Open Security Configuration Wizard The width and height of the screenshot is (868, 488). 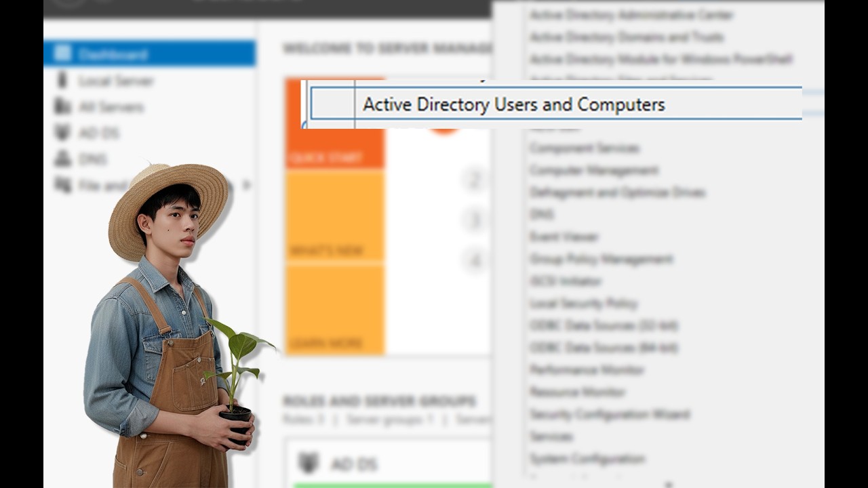610,414
